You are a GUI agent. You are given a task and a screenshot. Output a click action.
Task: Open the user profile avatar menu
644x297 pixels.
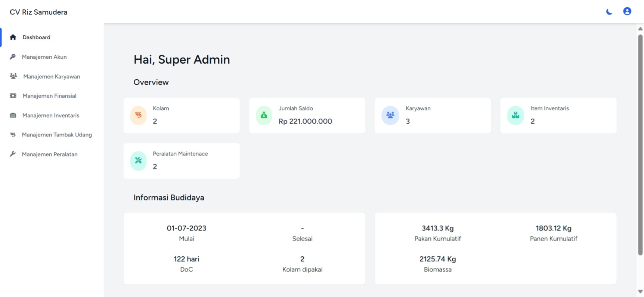627,11
